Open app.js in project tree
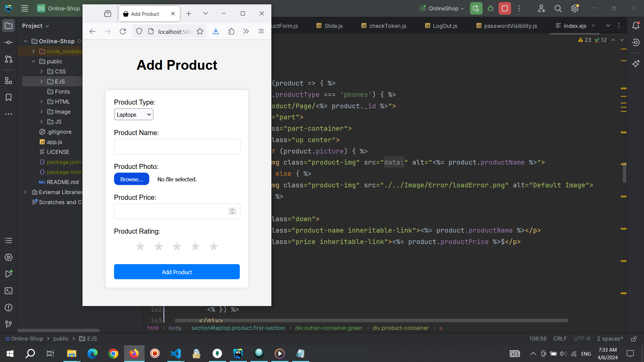Viewport: 644px width, 362px height. point(54,142)
